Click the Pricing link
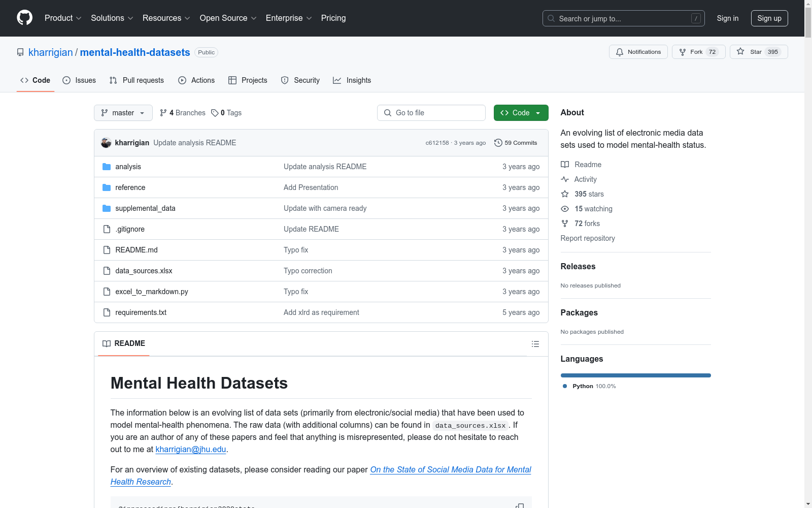 point(333,18)
